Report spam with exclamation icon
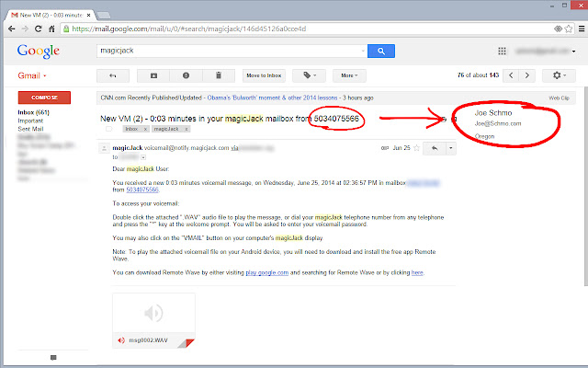Viewport: 588px width, 368px height. coord(186,75)
